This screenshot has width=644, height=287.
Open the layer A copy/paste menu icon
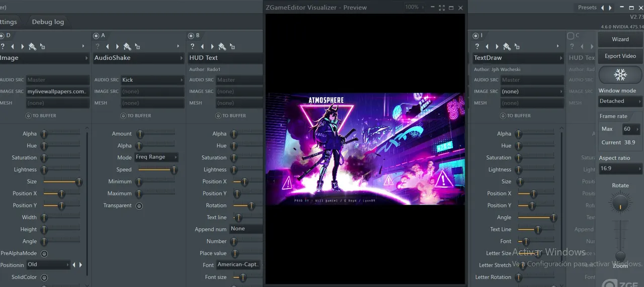137,46
